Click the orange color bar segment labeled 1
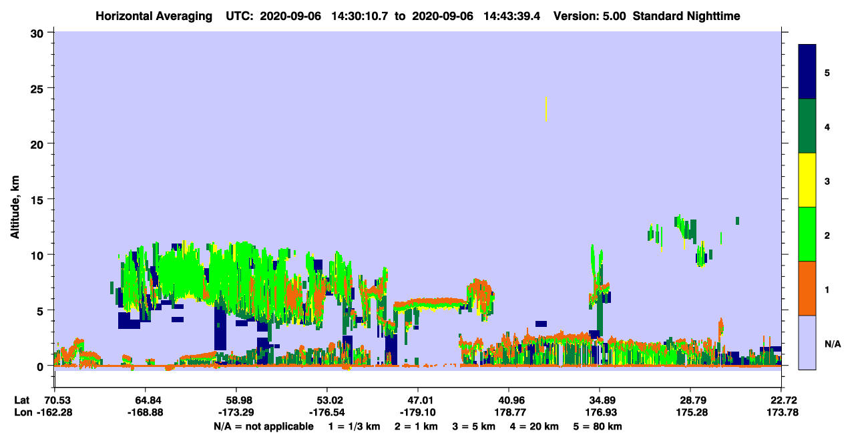Screen dimensions: 868x445 click(807, 288)
